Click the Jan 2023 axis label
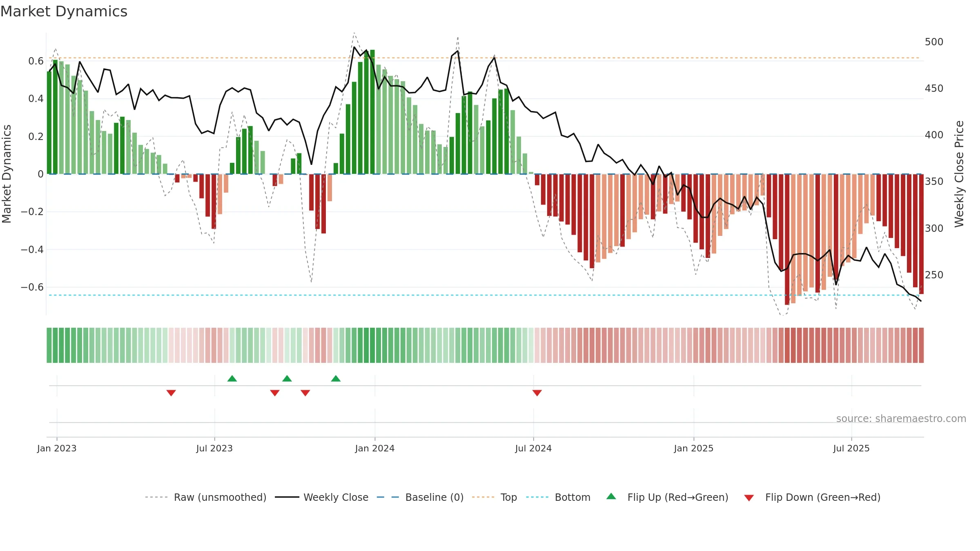This screenshot has height=551, width=980. click(x=57, y=448)
